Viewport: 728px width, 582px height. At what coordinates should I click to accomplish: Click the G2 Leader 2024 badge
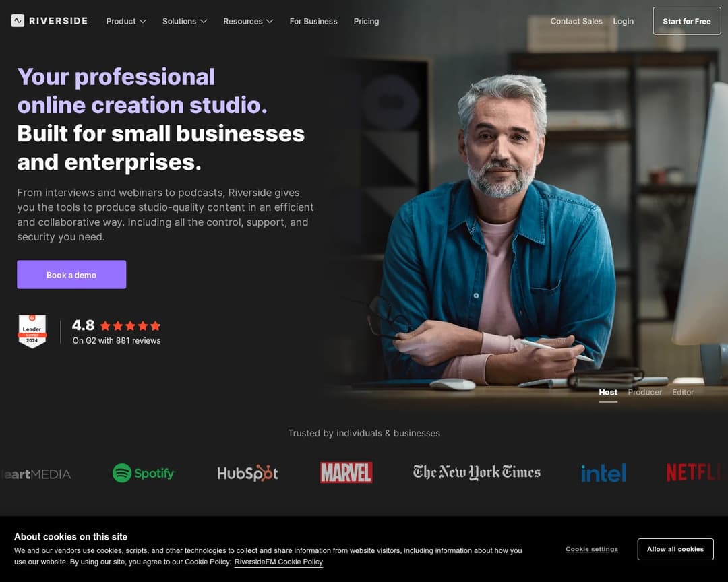point(32,331)
